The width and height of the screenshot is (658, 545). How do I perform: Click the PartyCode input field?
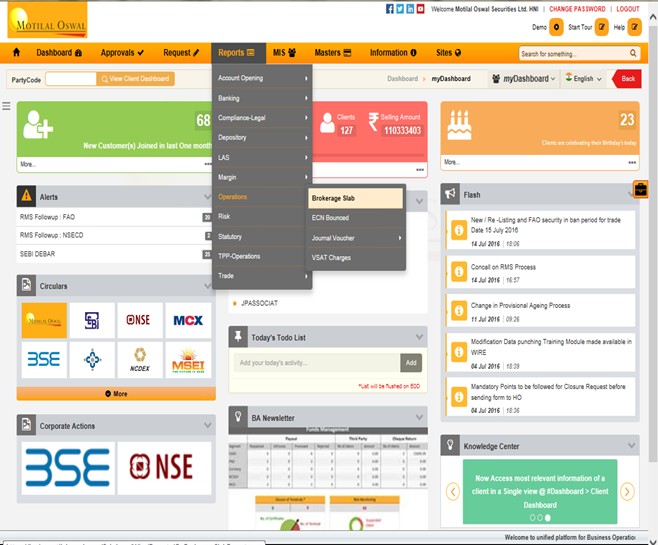[x=71, y=79]
